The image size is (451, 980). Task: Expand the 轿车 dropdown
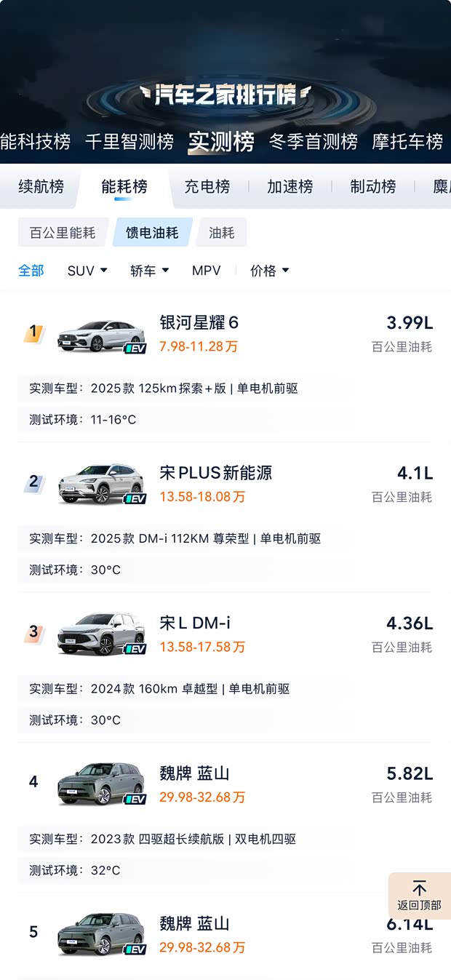148,270
